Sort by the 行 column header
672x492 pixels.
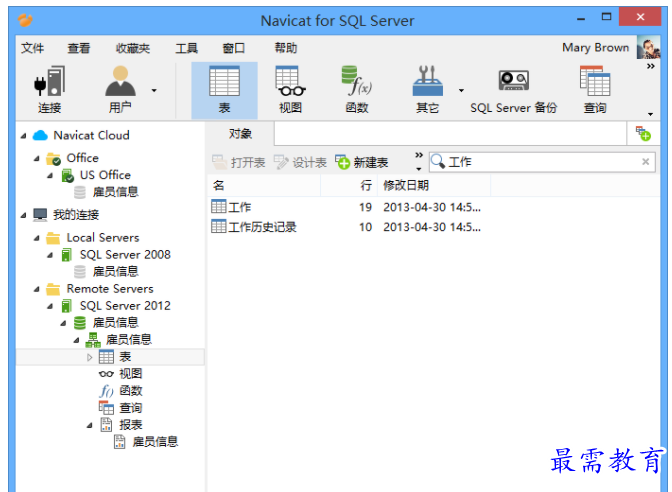(349, 185)
